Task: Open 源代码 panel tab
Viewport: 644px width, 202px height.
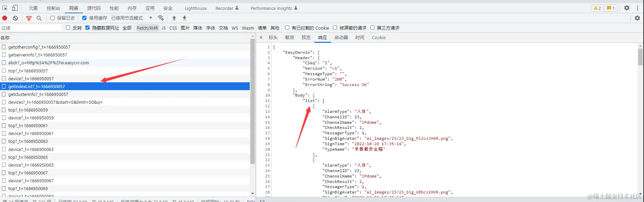Action: click(x=94, y=8)
